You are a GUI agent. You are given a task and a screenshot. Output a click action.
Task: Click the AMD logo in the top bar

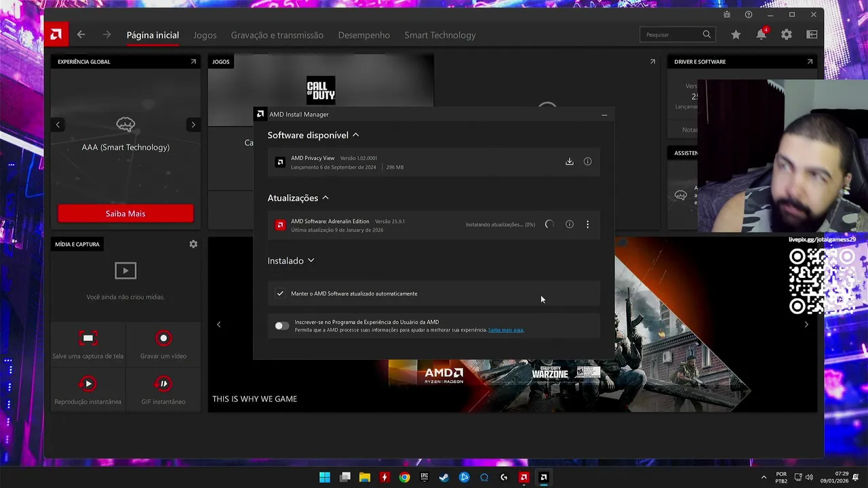pos(56,35)
